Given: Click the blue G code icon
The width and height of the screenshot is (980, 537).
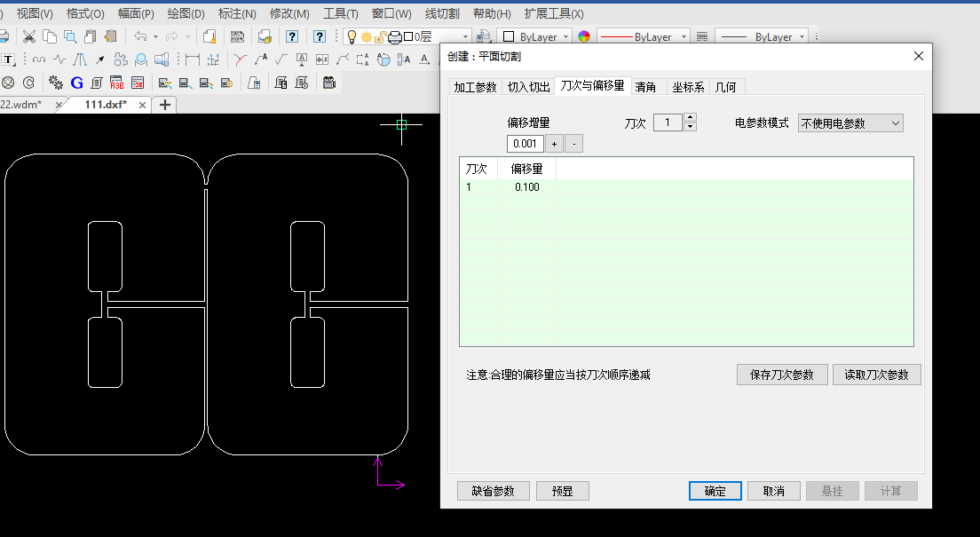Looking at the screenshot, I should click(x=76, y=83).
